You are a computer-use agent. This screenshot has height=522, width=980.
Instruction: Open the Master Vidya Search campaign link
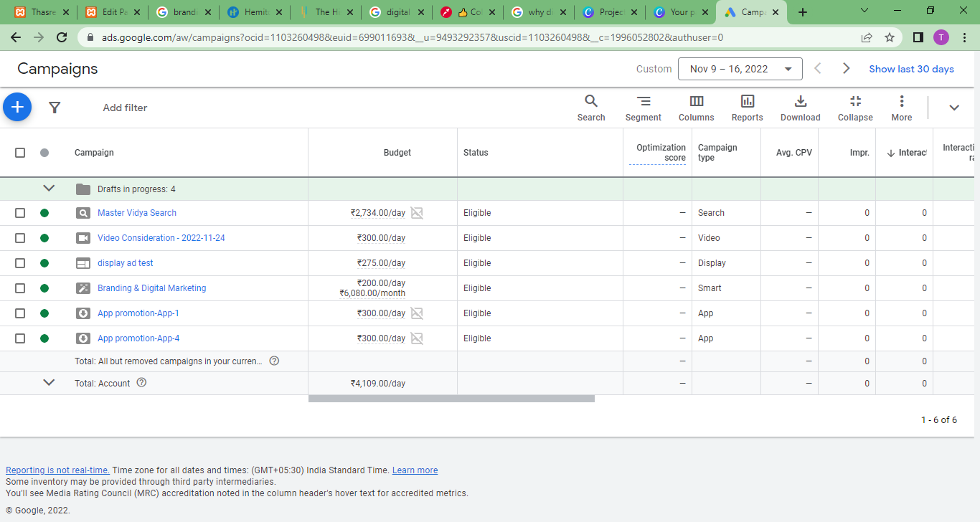click(x=137, y=213)
